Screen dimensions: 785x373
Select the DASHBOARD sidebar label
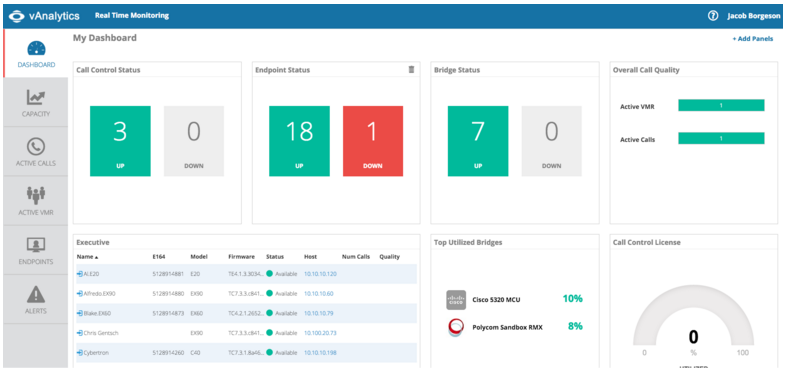coord(36,65)
